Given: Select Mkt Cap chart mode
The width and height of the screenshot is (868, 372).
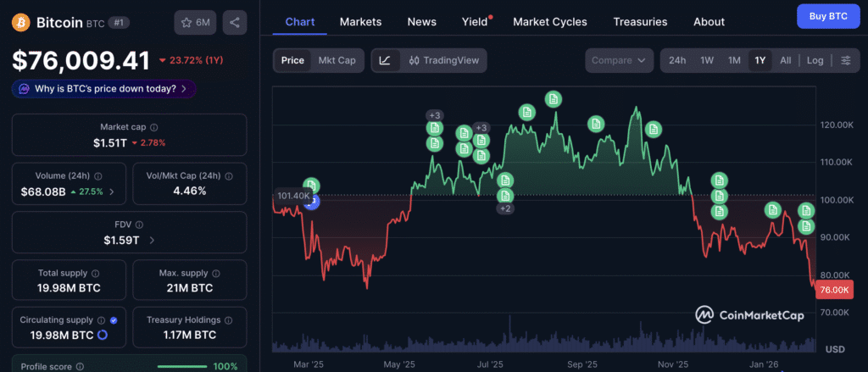Looking at the screenshot, I should pos(337,60).
